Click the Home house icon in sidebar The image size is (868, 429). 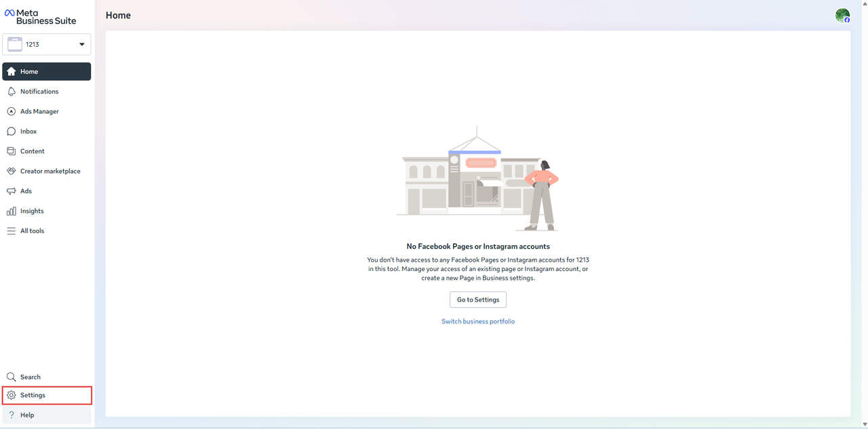pos(11,71)
